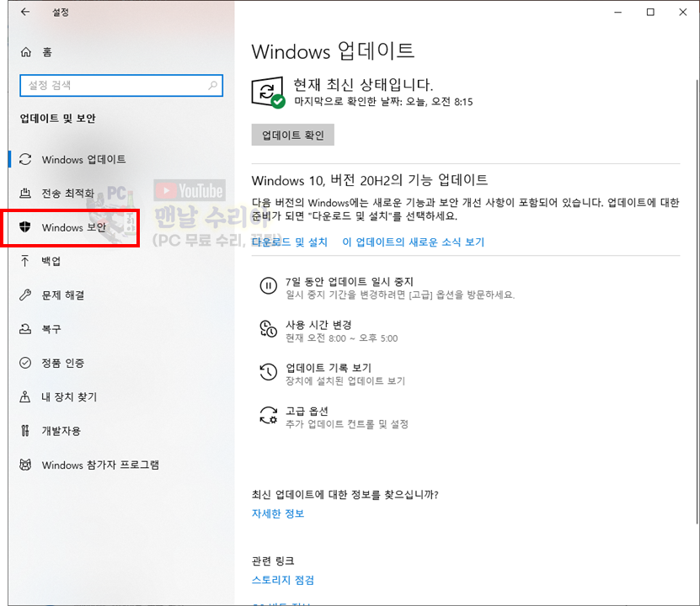Click the vertical scrollbar on the right
Image resolution: width=700 pixels, height=606 pixels.
(697, 301)
